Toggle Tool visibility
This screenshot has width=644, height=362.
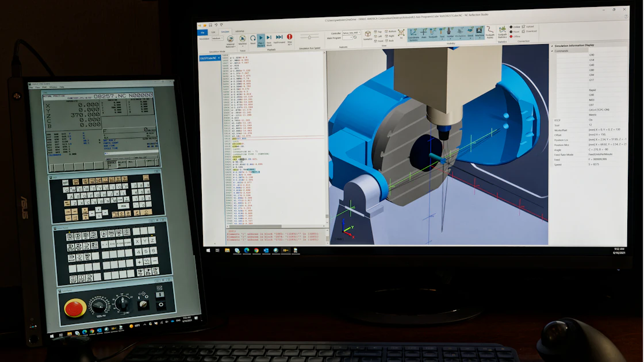[x=442, y=34]
